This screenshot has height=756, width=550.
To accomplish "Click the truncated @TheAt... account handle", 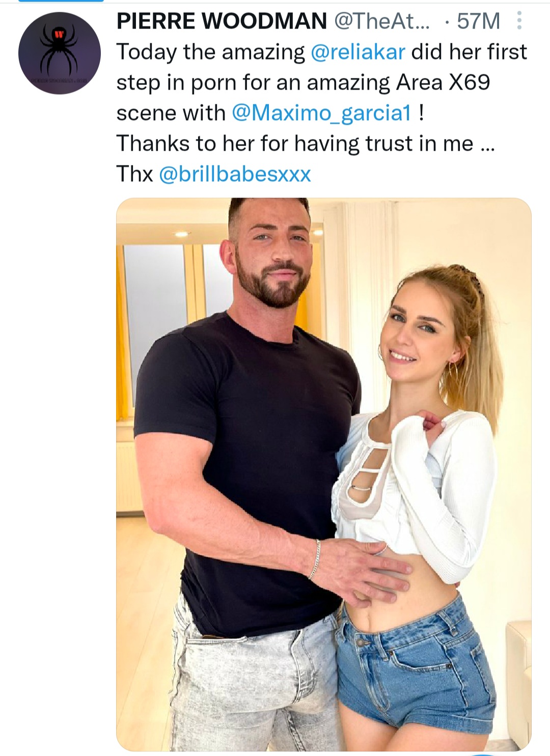I will [x=382, y=21].
